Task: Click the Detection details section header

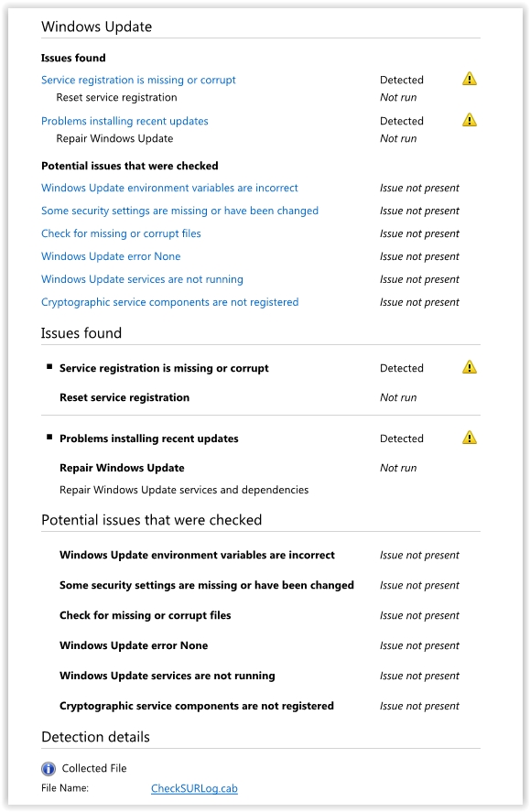Action: (x=95, y=736)
